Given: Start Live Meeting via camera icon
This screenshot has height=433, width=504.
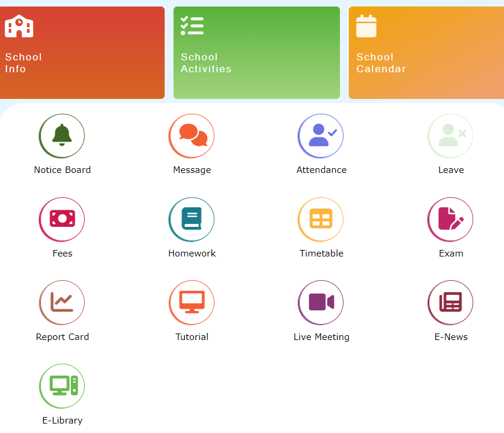Looking at the screenshot, I should [321, 303].
